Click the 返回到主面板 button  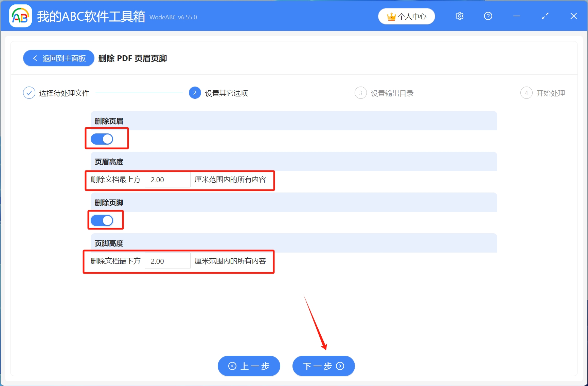pos(58,58)
